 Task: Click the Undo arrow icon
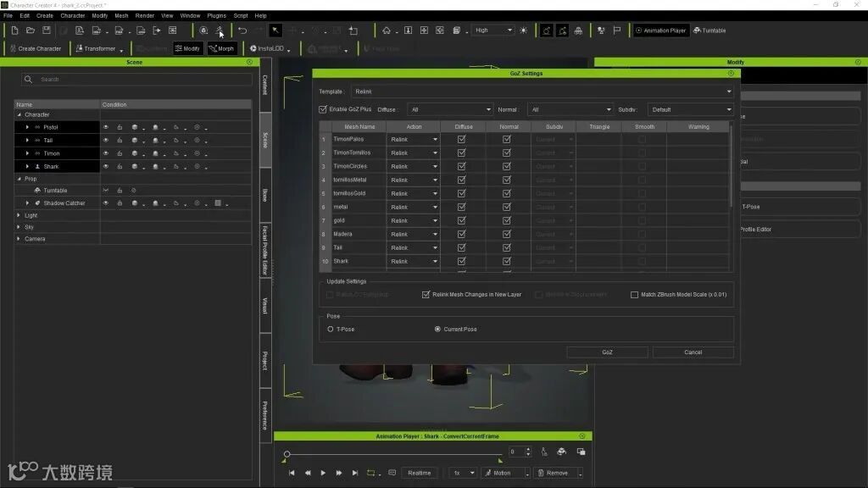point(242,30)
